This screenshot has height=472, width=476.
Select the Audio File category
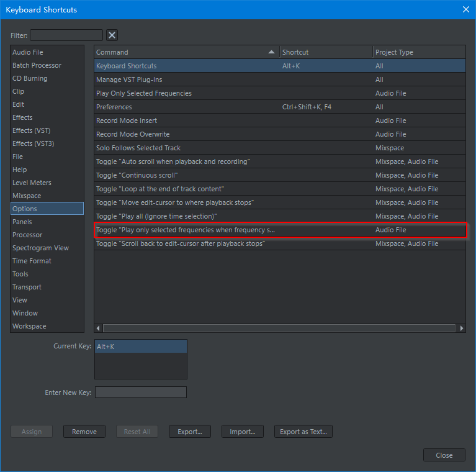(x=28, y=52)
